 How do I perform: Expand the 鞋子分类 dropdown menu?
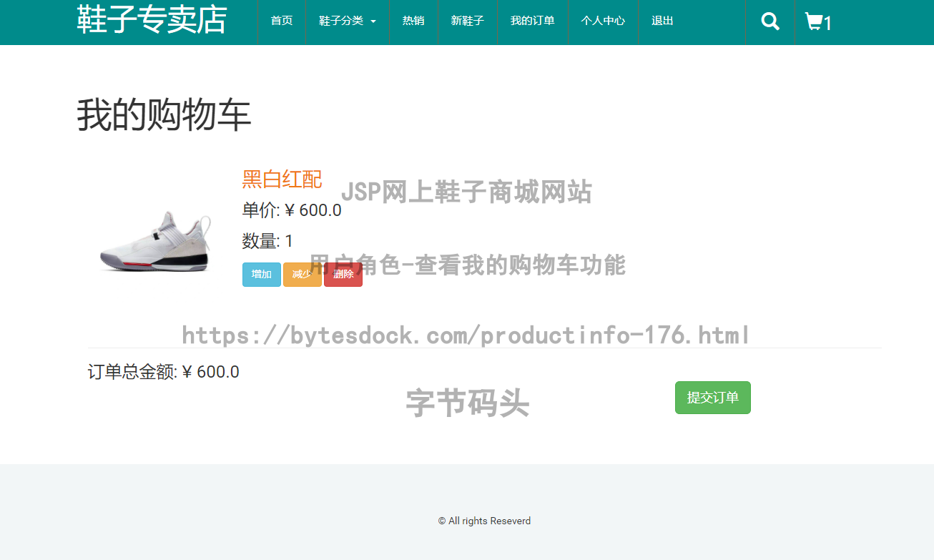pyautogui.click(x=348, y=21)
